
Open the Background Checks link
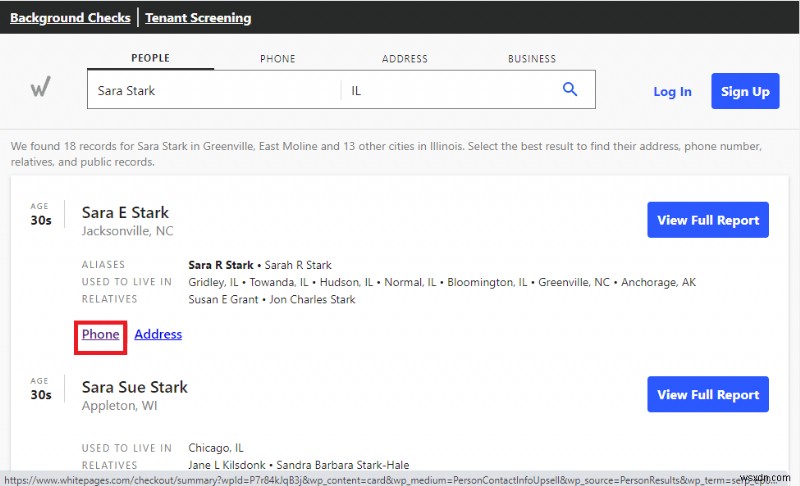(70, 18)
